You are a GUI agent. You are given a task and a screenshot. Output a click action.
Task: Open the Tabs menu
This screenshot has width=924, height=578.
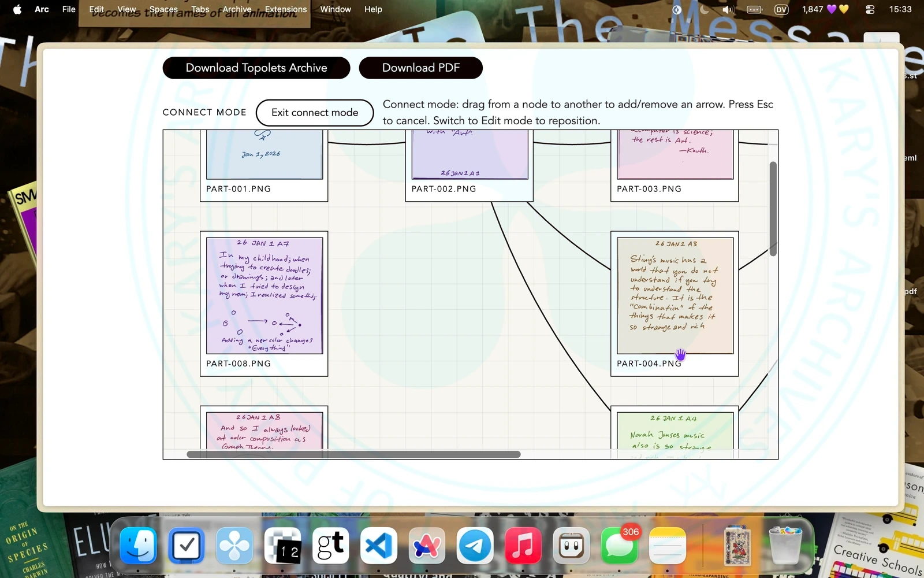[200, 9]
